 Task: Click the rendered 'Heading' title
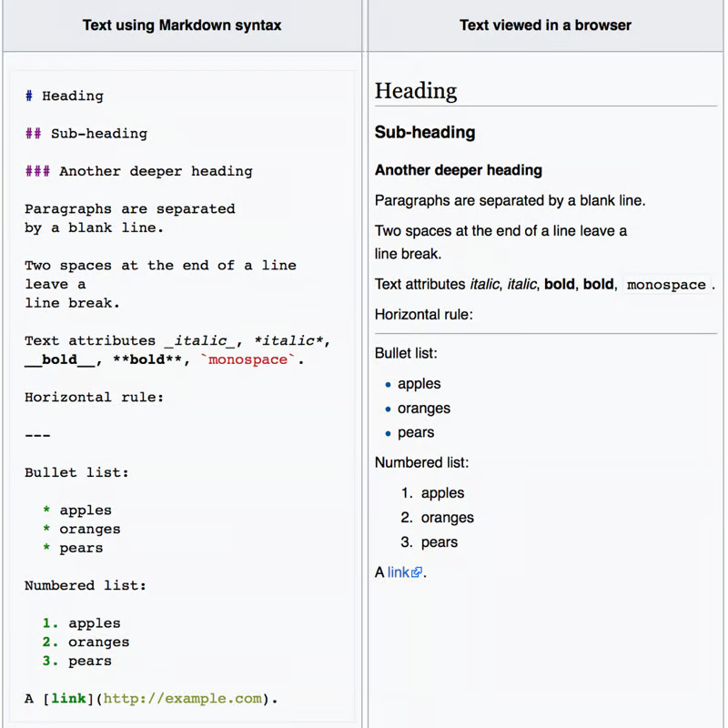click(416, 90)
